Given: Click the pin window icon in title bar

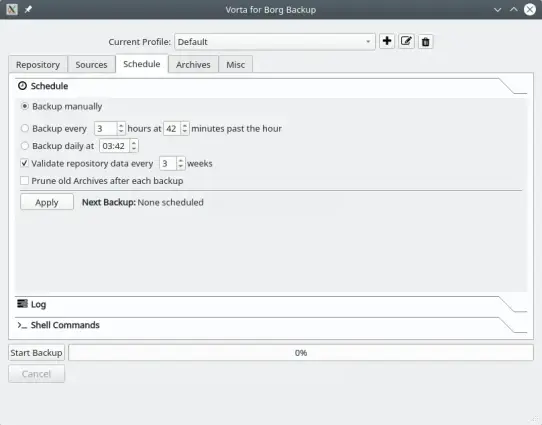Looking at the screenshot, I should click(28, 9).
